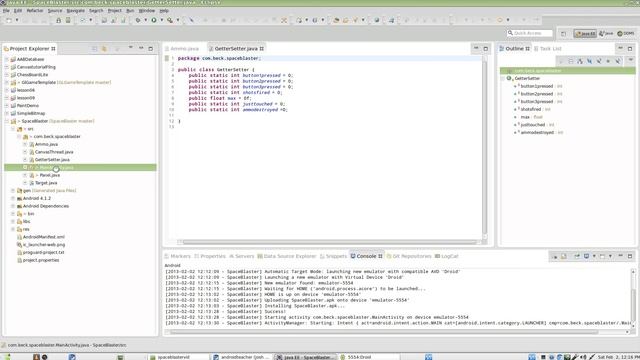Select AndroidManifest.xml in Project Explorer
640x360 pixels.
pyautogui.click(x=43, y=237)
